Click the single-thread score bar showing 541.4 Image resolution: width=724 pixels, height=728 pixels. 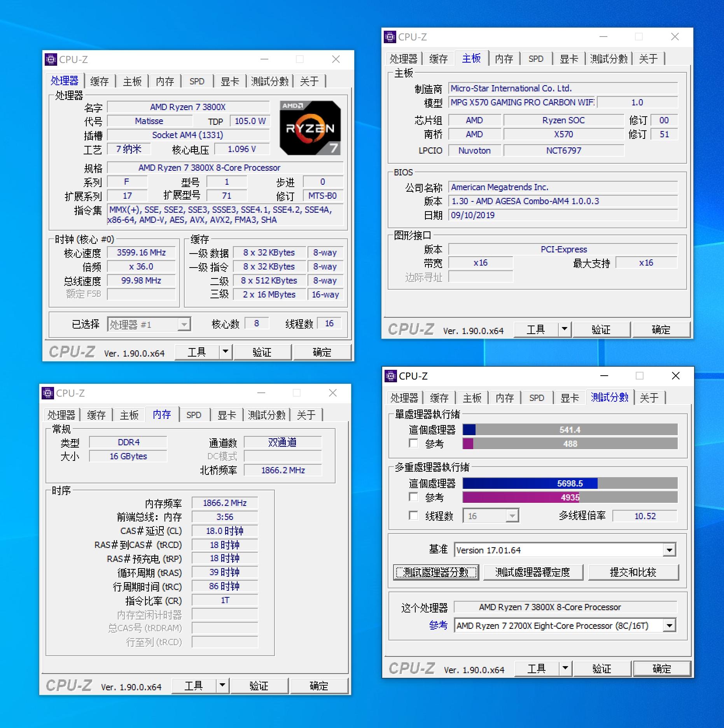pos(570,429)
